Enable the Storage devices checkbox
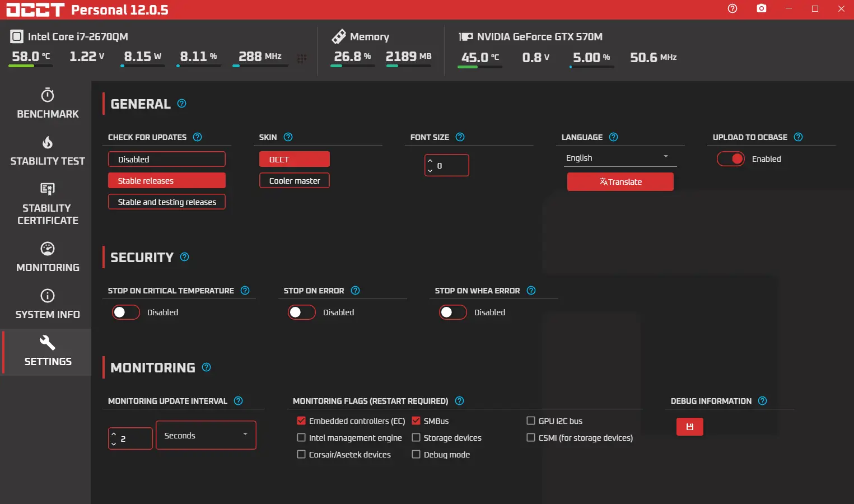854x504 pixels. (x=416, y=438)
